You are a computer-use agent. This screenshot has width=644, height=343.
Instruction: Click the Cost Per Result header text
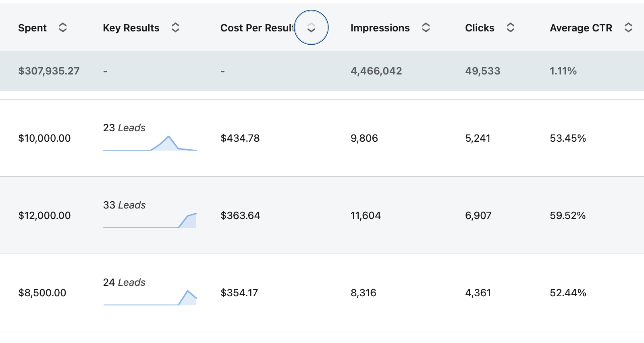pos(257,28)
